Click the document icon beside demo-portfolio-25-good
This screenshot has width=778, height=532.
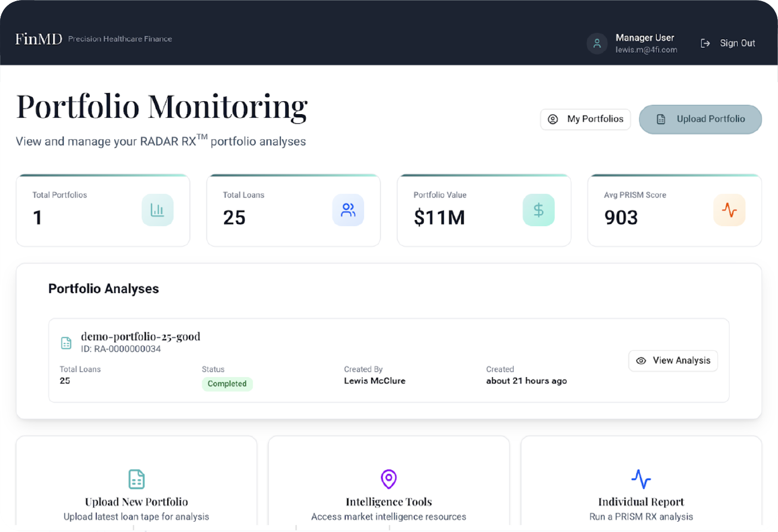(66, 343)
